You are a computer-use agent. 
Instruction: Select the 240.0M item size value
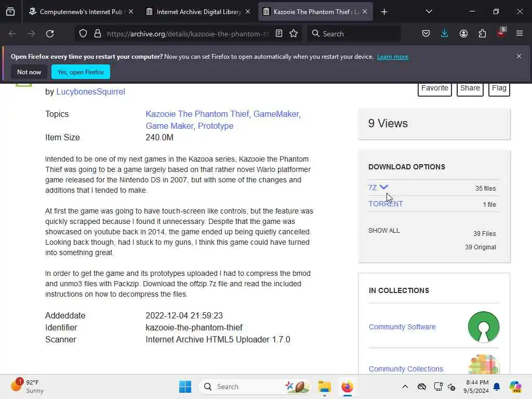(x=159, y=137)
